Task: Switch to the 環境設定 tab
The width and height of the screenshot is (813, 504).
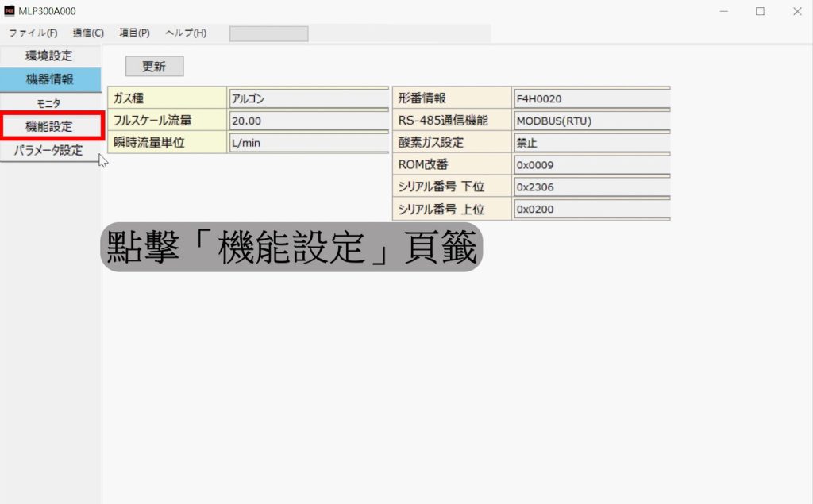Action: click(49, 56)
